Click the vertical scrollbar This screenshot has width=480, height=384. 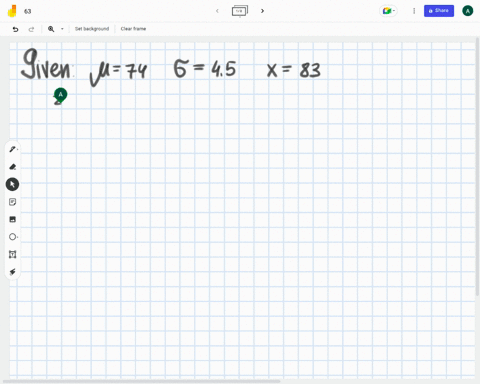pyautogui.click(x=477, y=167)
